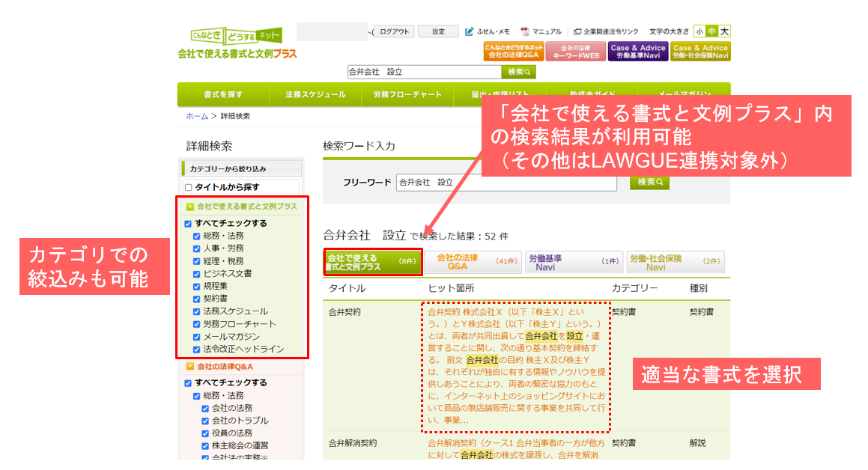Enable the タイトルから探す checkbox
The image size is (868, 470).
click(189, 187)
